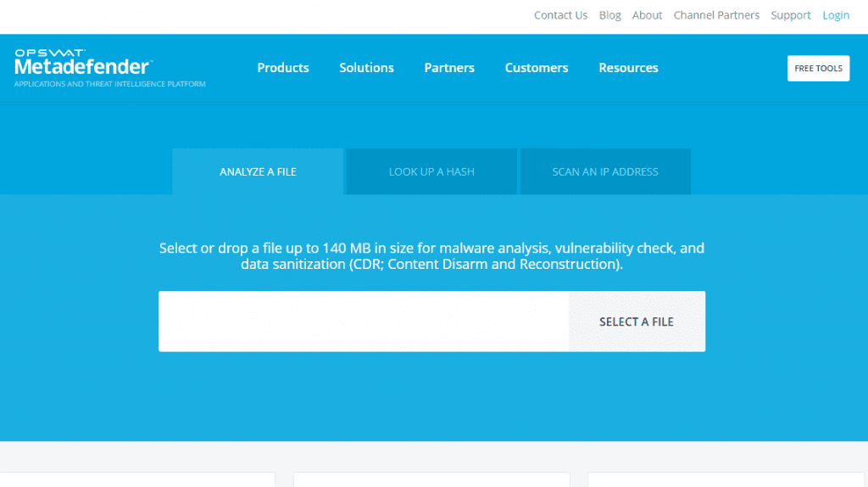
Task: Click the SELECT A FILE button
Action: coord(637,322)
